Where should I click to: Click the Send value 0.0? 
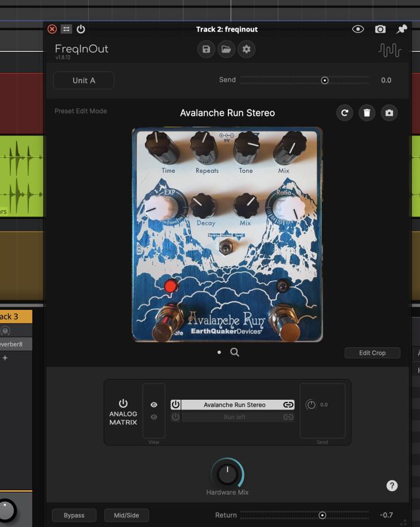[386, 80]
